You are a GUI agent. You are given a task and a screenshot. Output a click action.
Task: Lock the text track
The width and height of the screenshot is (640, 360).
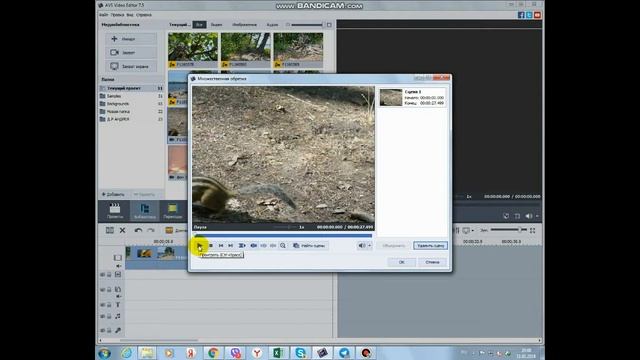point(109,305)
